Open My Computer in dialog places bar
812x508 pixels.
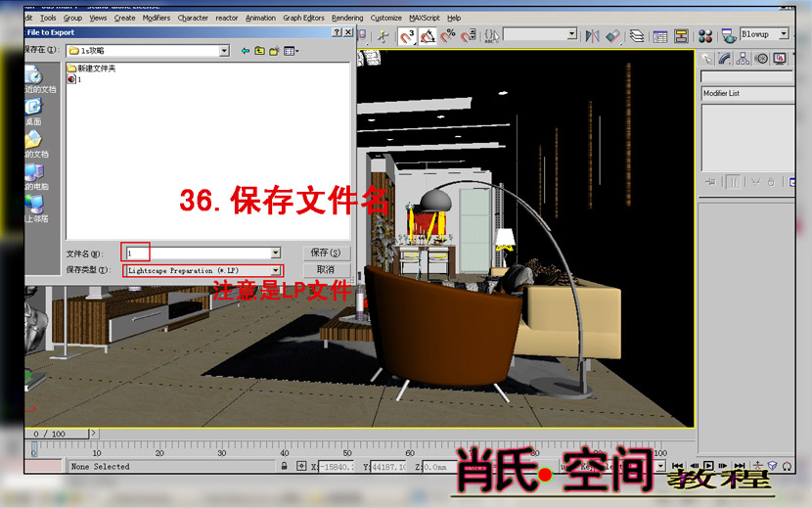coord(35,176)
